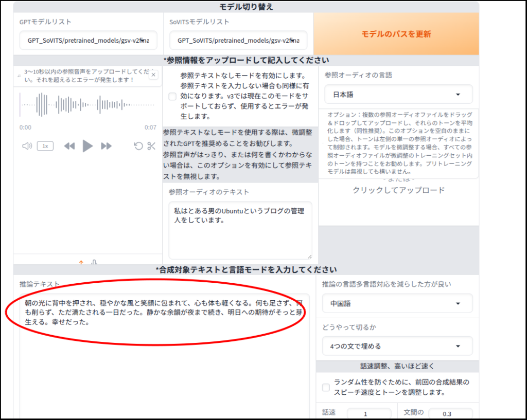Click the audio waveform to seek
Image resolution: width=527 pixels, height=420 pixels.
[x=87, y=104]
